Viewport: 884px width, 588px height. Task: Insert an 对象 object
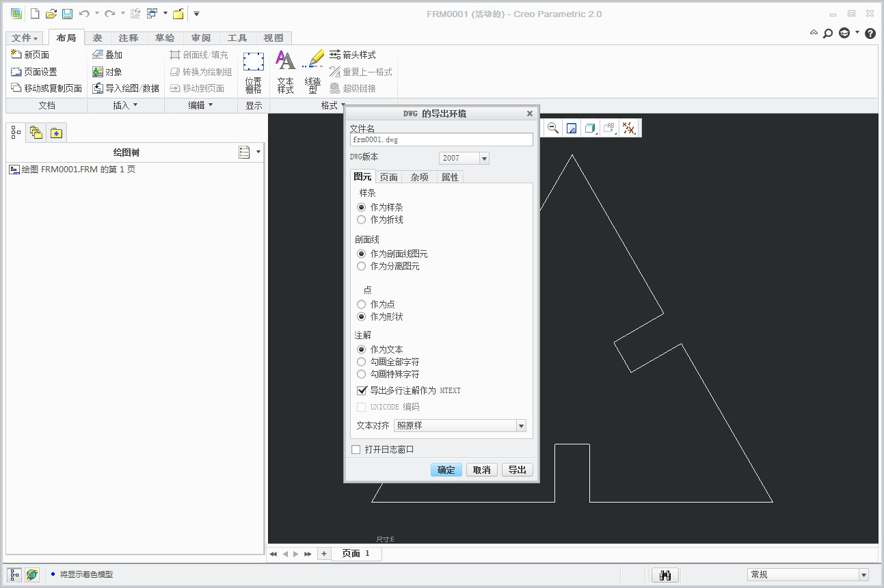pos(107,72)
